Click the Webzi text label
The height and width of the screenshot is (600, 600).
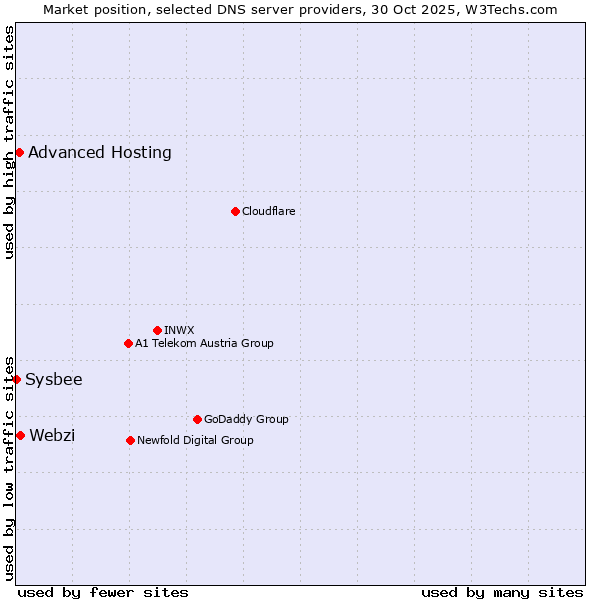[52, 435]
